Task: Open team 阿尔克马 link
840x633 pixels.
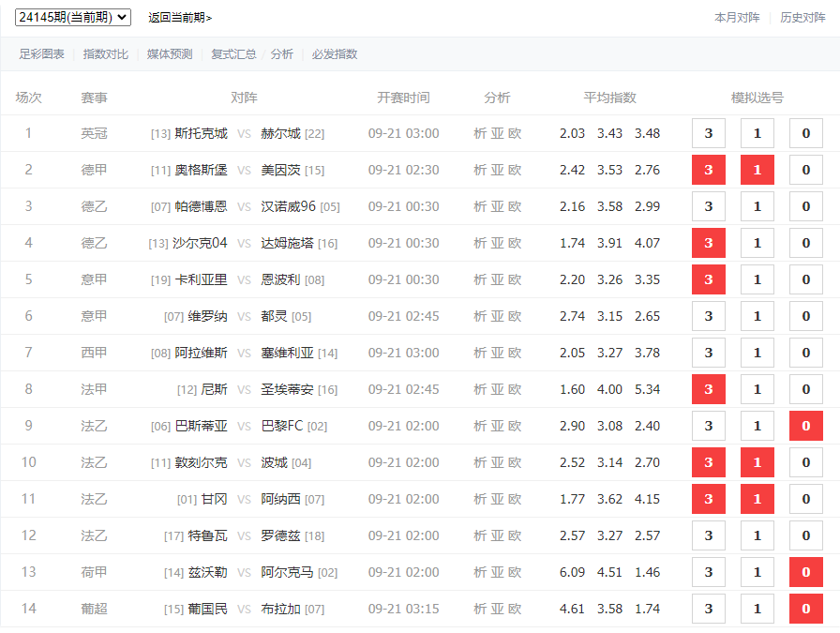Action: coord(287,572)
